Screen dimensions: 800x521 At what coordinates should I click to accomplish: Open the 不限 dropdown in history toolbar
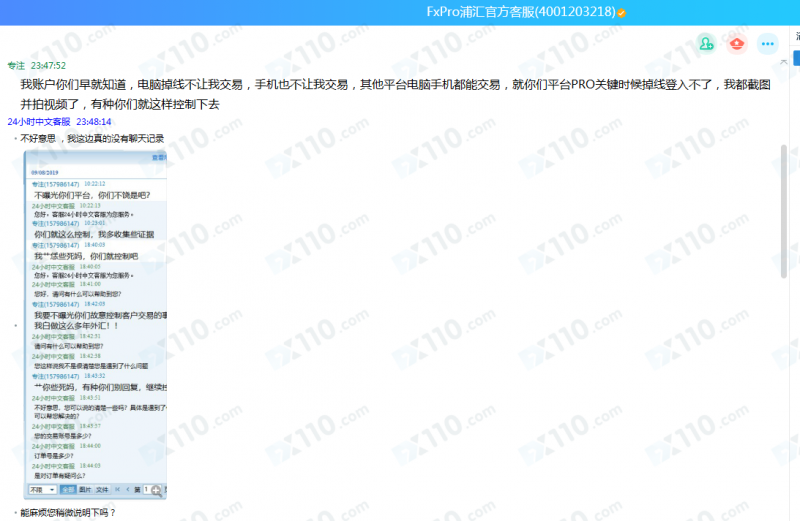click(42, 490)
